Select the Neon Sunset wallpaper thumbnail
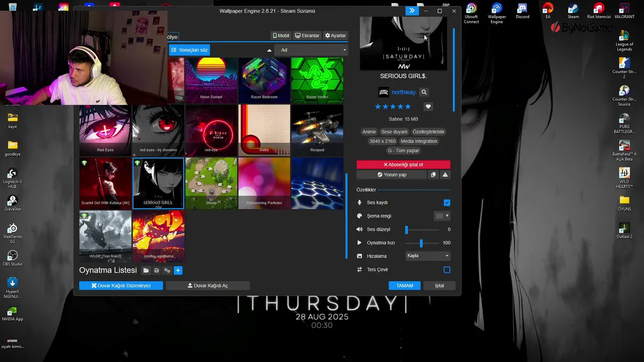 click(211, 80)
